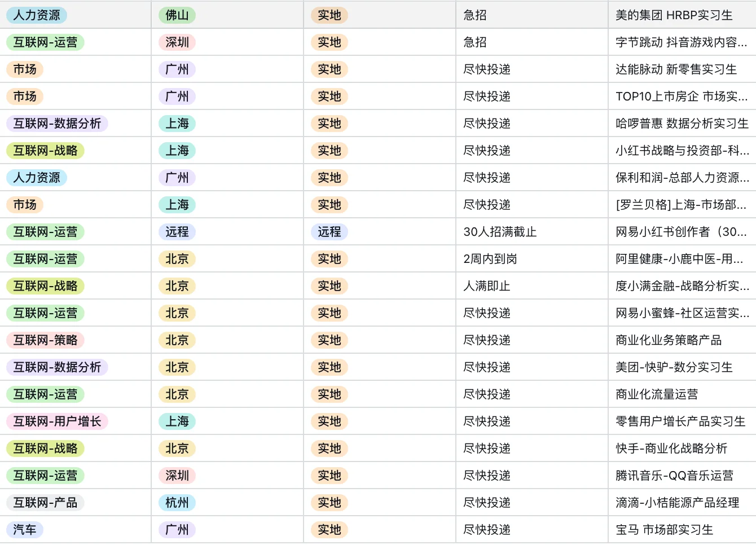Click the 商业化流量运营 title cell
Viewport: 756px width, 545px height.
click(x=657, y=394)
